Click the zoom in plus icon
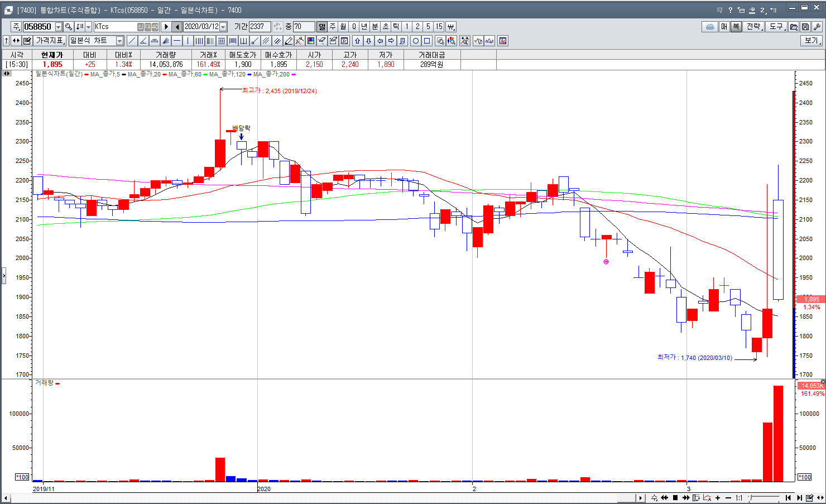Image resolution: width=826 pixels, height=504 pixels. 718,498
